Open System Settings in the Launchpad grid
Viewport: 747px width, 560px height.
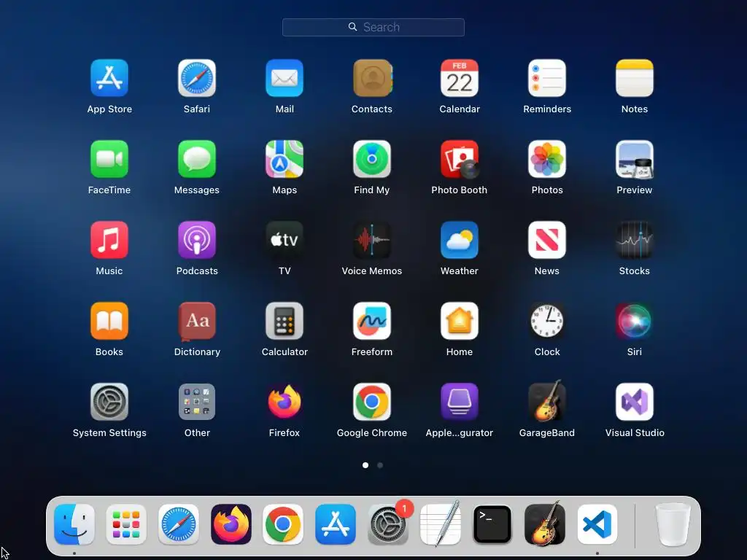109,402
